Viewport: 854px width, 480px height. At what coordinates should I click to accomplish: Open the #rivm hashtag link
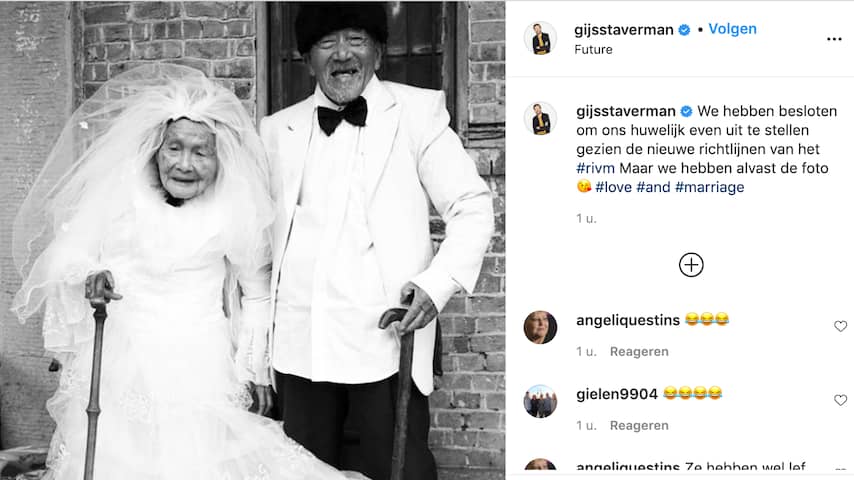(x=595, y=168)
